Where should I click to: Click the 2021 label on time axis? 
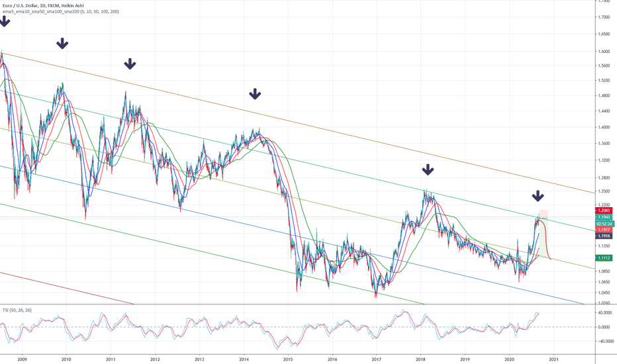pyautogui.click(x=554, y=359)
